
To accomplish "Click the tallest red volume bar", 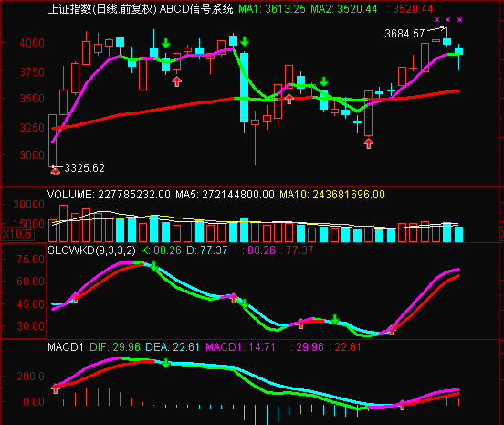I will tap(63, 223).
